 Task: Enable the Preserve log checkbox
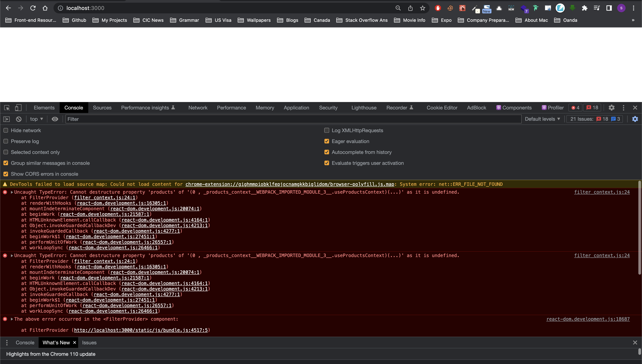[6, 141]
